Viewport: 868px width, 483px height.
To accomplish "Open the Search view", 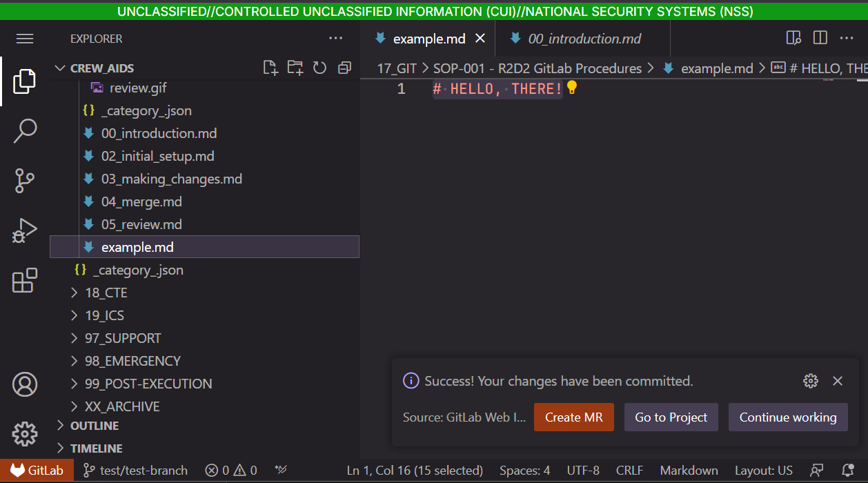I will (25, 131).
